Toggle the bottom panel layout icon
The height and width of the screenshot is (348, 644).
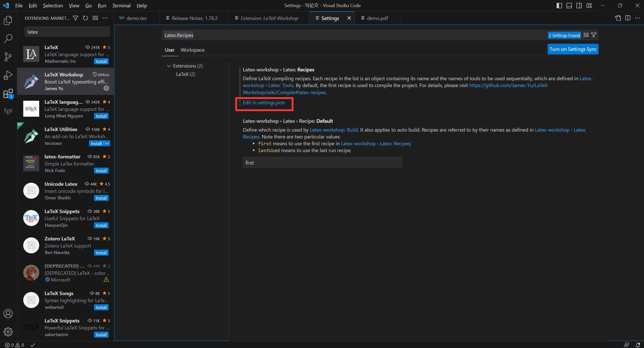[569, 6]
